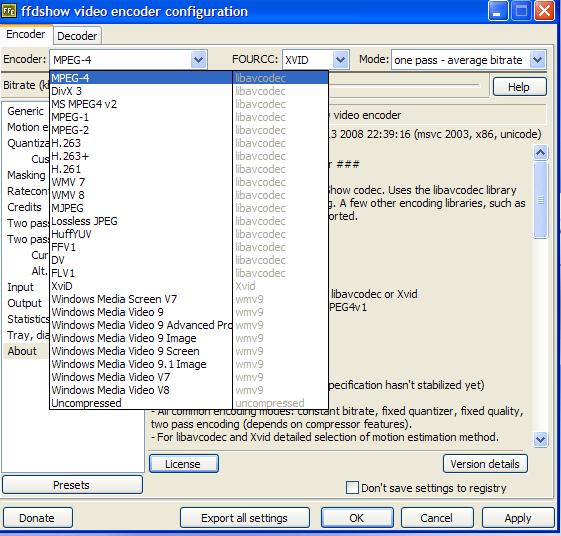Select DivX 3 in the encoder list

click(x=189, y=91)
